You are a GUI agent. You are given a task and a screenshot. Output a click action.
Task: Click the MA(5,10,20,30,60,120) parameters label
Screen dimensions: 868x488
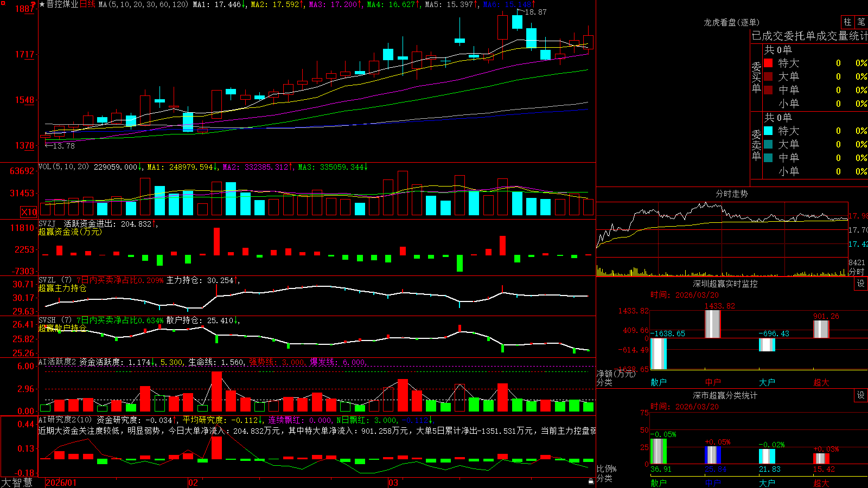(x=144, y=4)
